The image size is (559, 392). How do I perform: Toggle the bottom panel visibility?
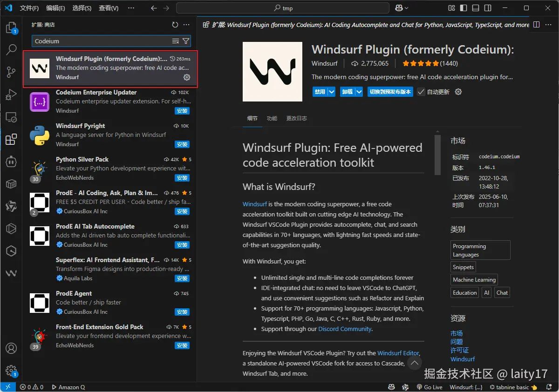pyautogui.click(x=476, y=8)
